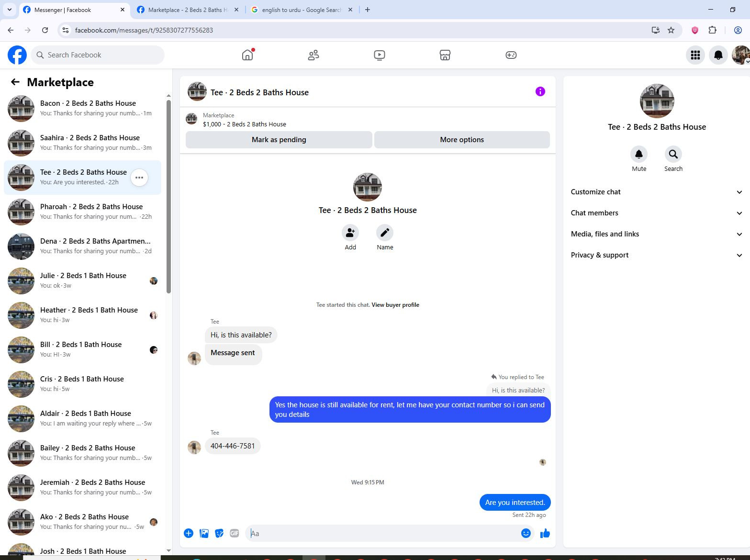Open the emoji picker
Screen dimensions: 750x560
[x=526, y=533]
